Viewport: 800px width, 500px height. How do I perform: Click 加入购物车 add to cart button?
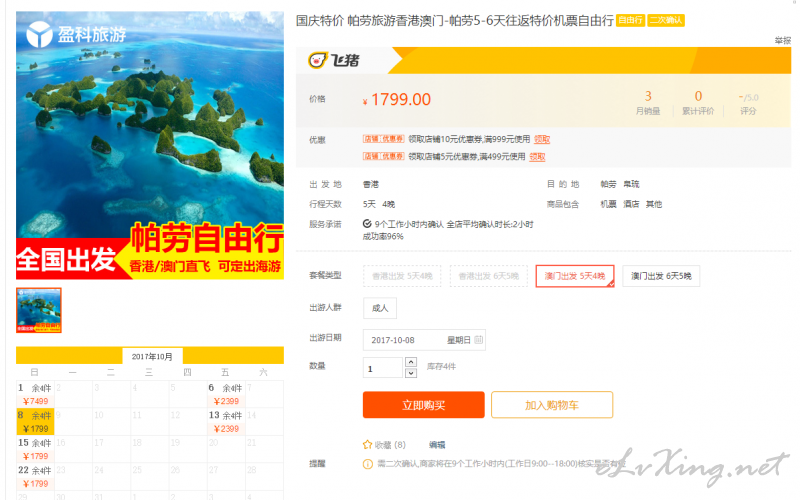[552, 405]
